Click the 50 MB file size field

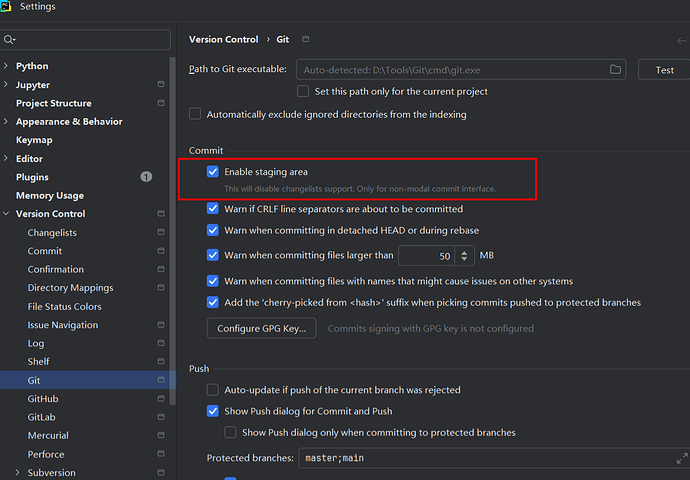pos(427,256)
